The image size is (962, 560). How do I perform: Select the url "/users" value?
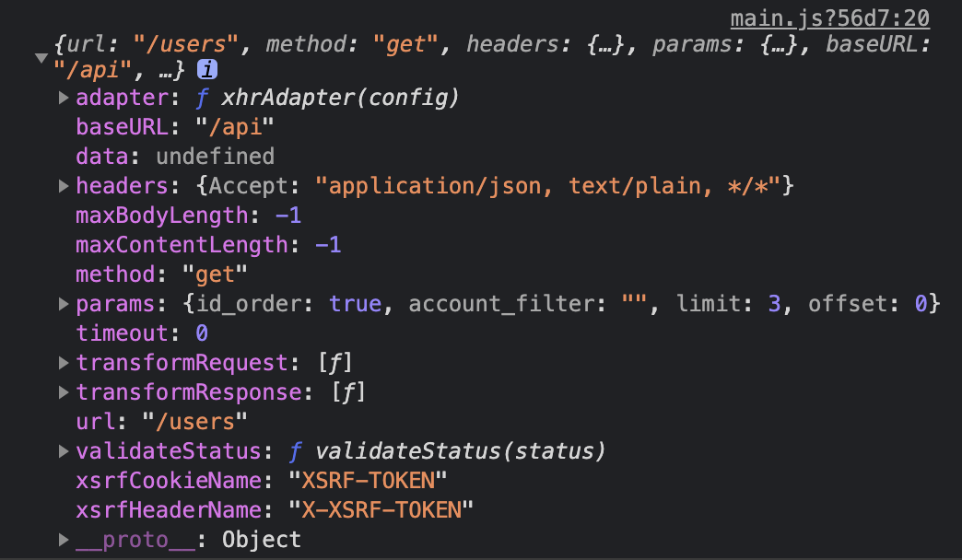coord(195,421)
